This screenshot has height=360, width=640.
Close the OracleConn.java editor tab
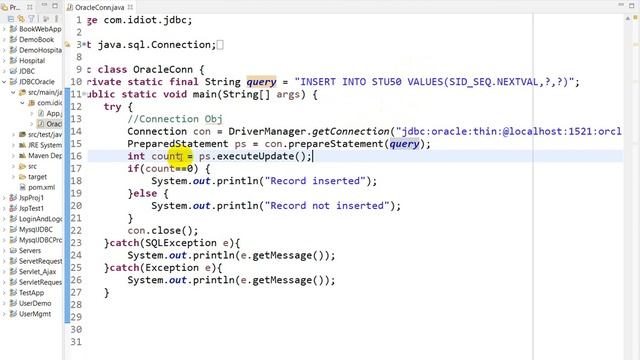point(130,7)
